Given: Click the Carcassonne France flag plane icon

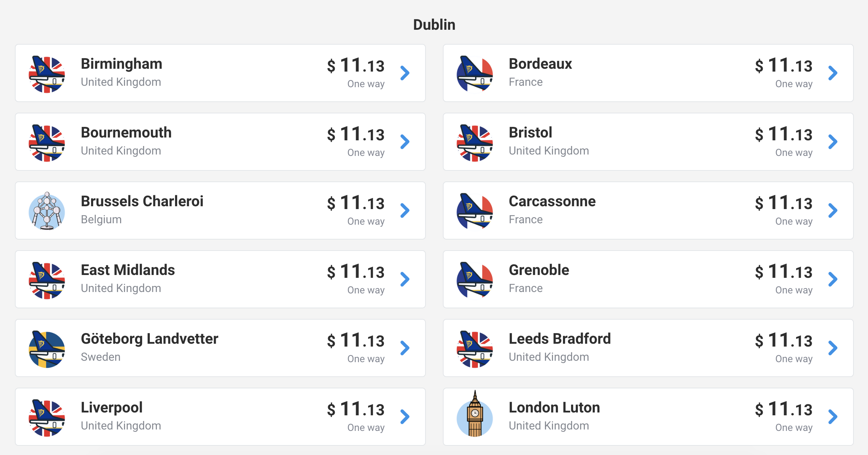Looking at the screenshot, I should coord(475,211).
